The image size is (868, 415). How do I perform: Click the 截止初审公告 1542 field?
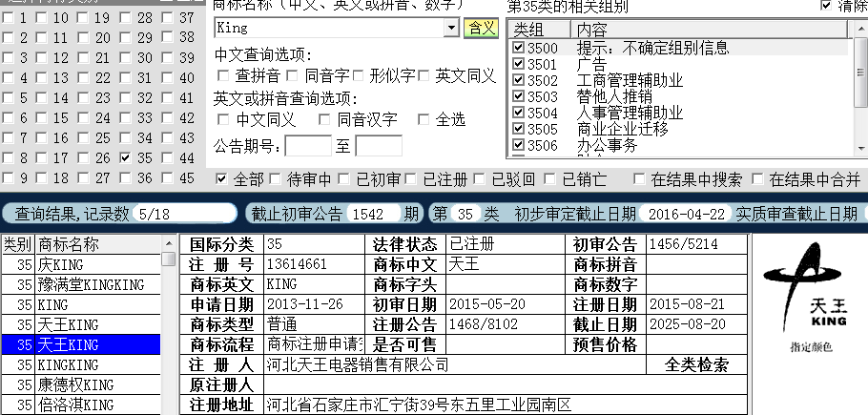tap(374, 214)
